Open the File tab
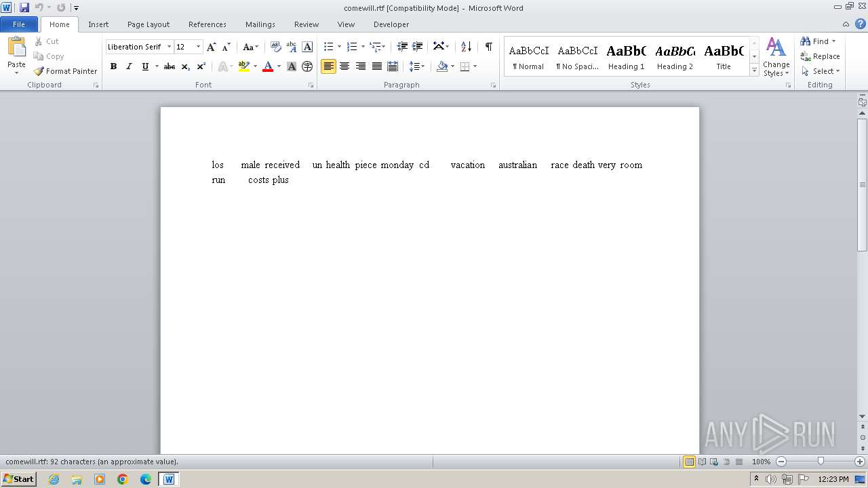868x488 pixels. click(x=19, y=24)
